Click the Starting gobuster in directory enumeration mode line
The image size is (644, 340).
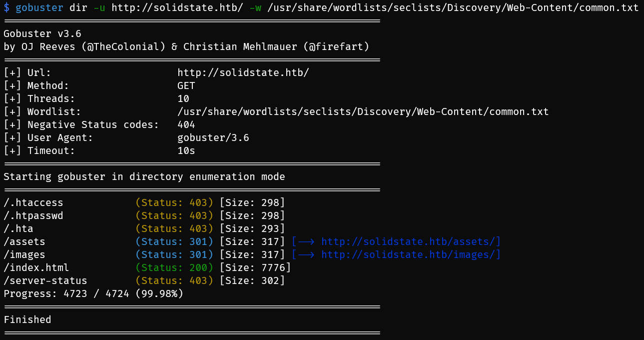click(144, 176)
